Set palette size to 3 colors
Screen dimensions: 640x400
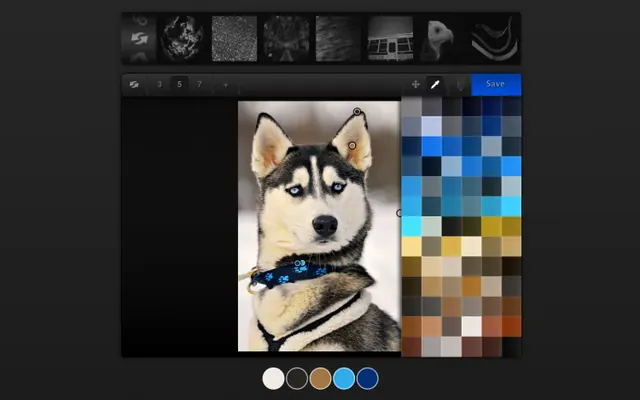(159, 85)
